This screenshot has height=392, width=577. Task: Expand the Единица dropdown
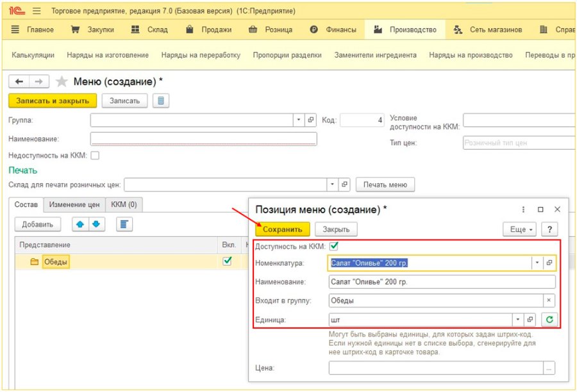(518, 320)
